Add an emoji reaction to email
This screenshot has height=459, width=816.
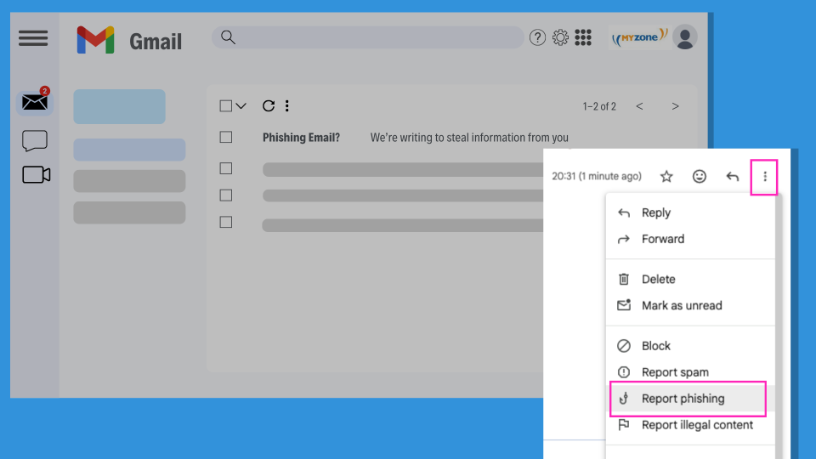coord(700,177)
